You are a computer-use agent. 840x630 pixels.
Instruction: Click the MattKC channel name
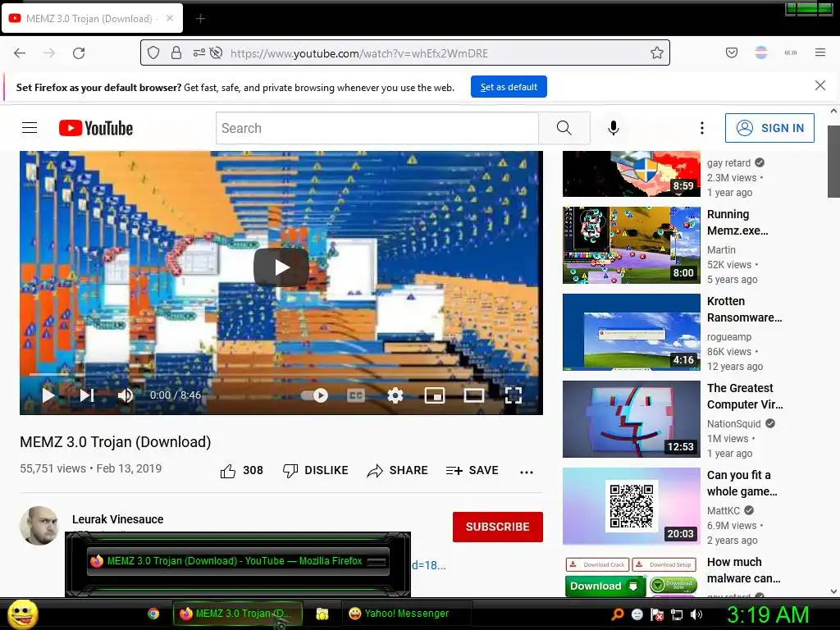tap(724, 510)
